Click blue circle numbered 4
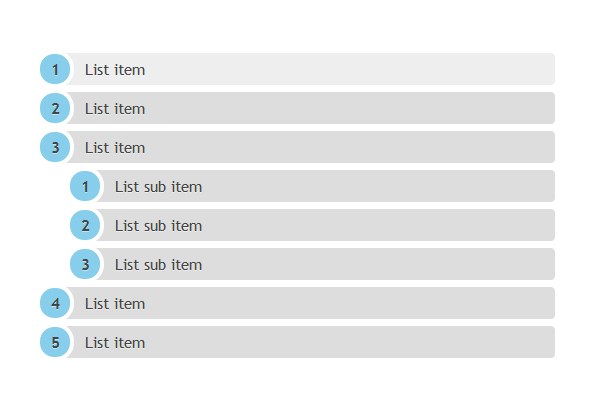Screen dimensions: 600x400 coord(55,303)
